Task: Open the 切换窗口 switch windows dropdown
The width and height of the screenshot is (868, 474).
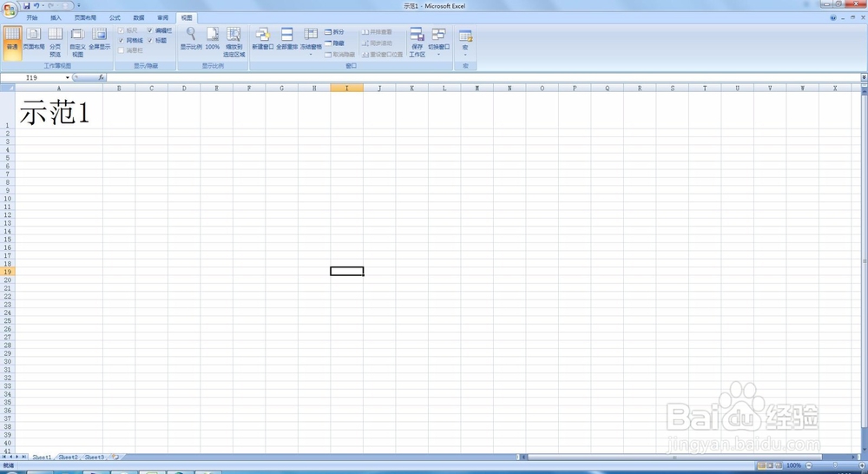Action: (438, 42)
